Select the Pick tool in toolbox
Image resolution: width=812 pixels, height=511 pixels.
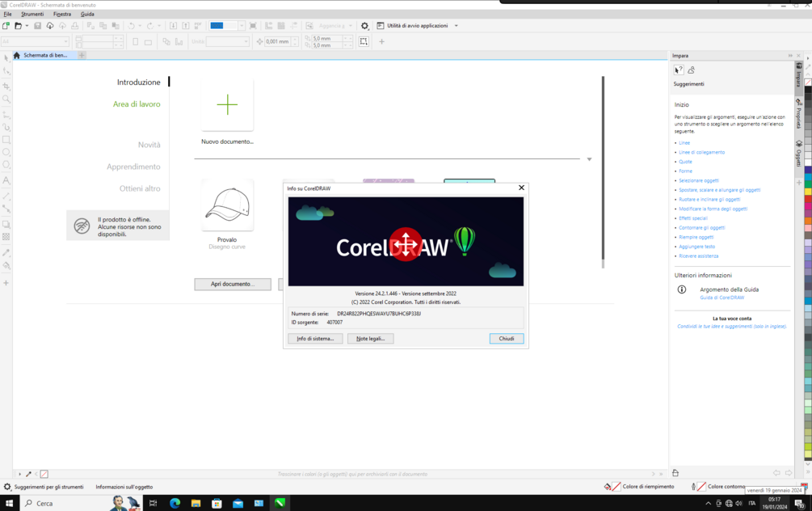[6, 58]
